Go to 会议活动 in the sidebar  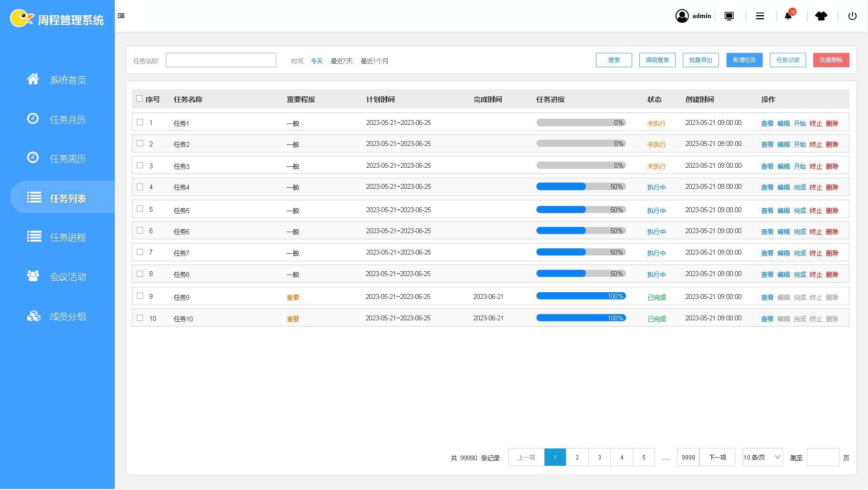(67, 276)
